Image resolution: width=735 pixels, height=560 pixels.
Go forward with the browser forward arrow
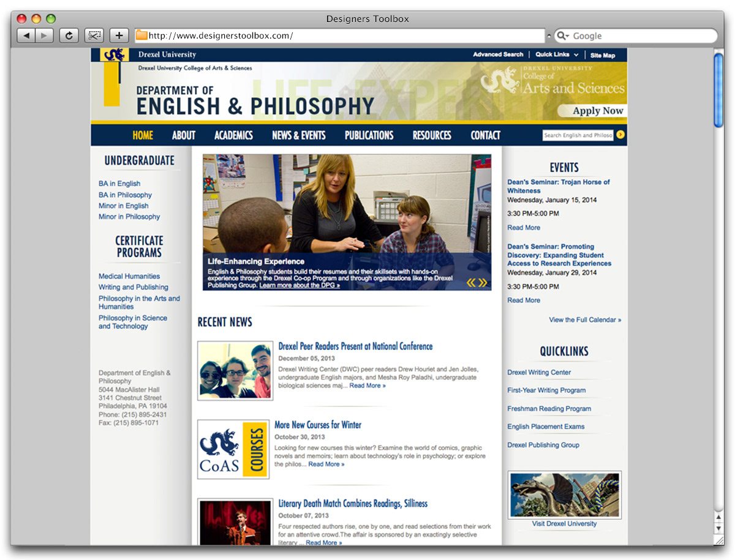[x=44, y=35]
